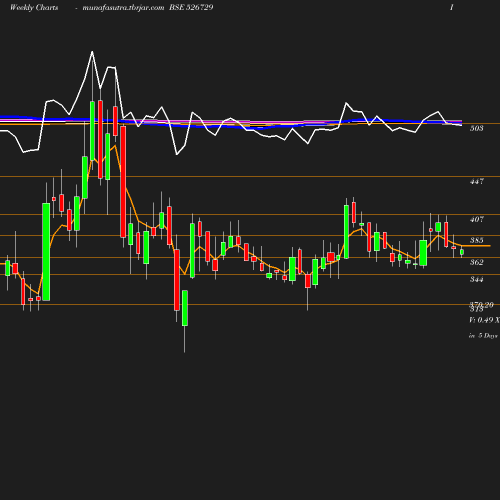Click the 407 price level label
The width and height of the screenshot is (500, 500).
tap(477, 219)
